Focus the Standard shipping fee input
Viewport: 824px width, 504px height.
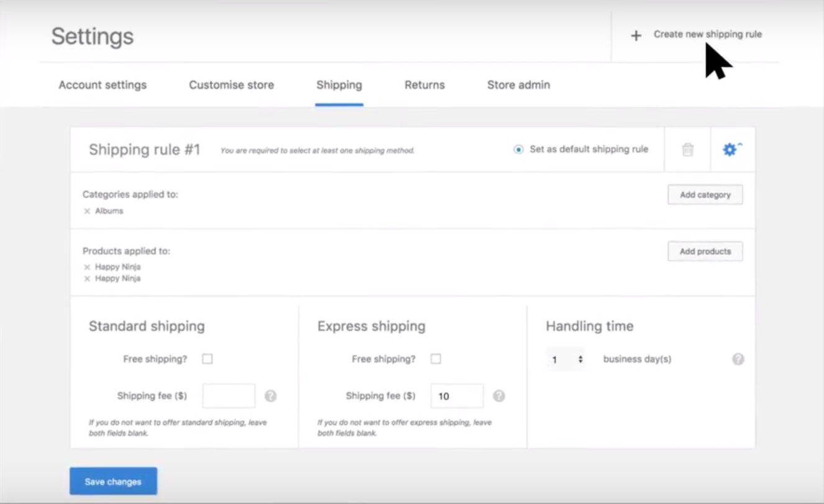pyautogui.click(x=229, y=396)
